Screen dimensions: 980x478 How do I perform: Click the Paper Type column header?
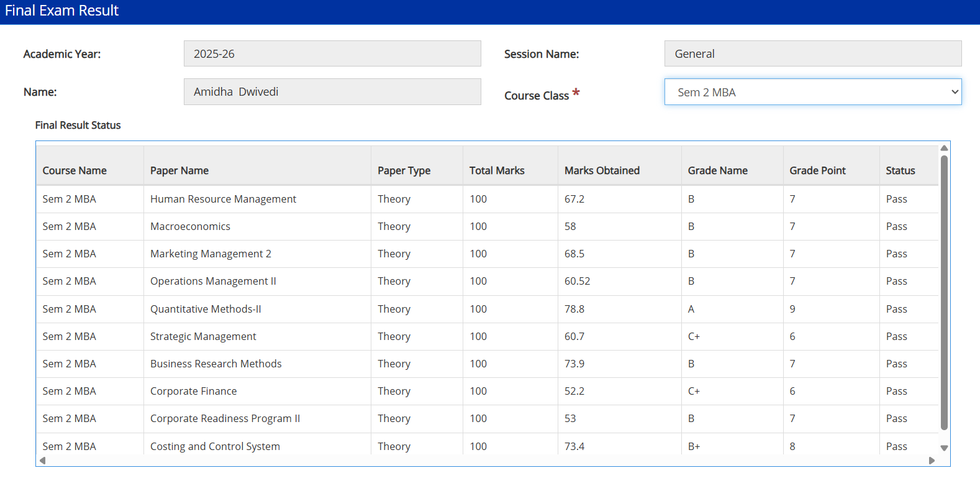tap(404, 170)
